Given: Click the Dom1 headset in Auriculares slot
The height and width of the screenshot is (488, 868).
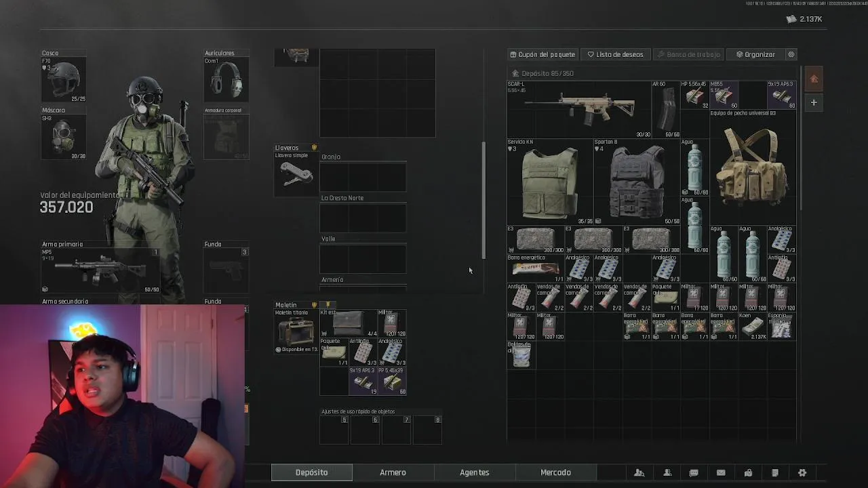Looking at the screenshot, I should pyautogui.click(x=226, y=80).
